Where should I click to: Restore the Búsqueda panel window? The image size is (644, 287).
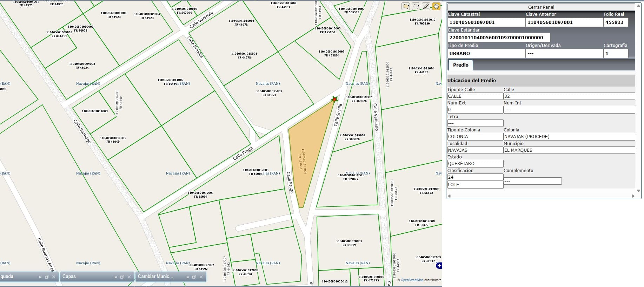tap(47, 277)
